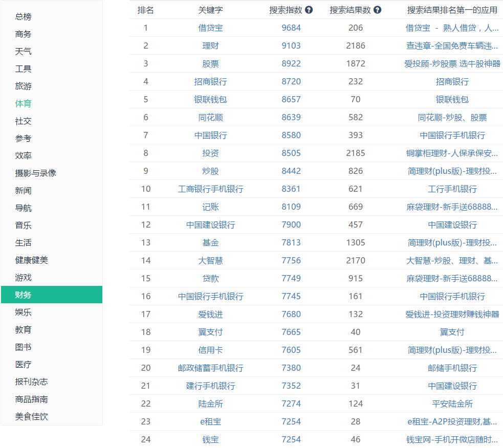This screenshot has width=503, height=448.
Task: Open the 导航 category
Action: coord(23,208)
